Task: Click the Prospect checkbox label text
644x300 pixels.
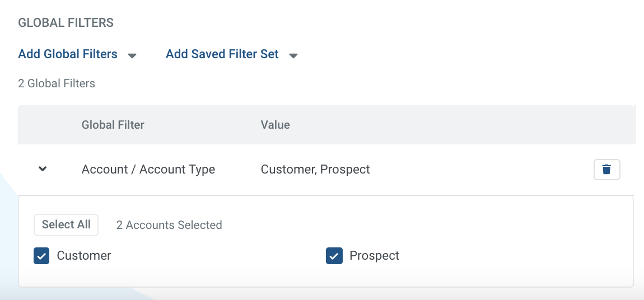Action: [x=374, y=255]
